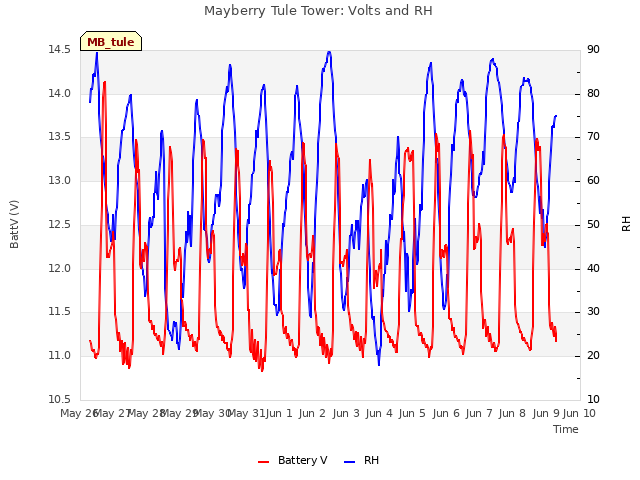Click the 14.0 tick on BattV axis
This screenshot has width=640, height=480.
point(59,93)
